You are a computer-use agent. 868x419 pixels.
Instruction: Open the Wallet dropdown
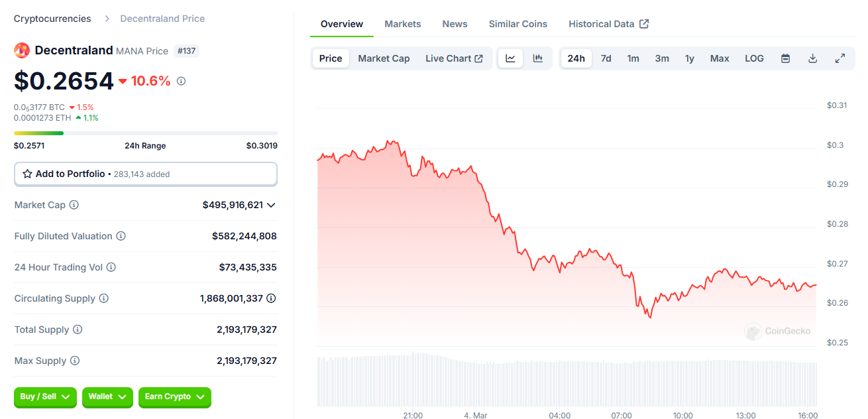[x=107, y=396]
